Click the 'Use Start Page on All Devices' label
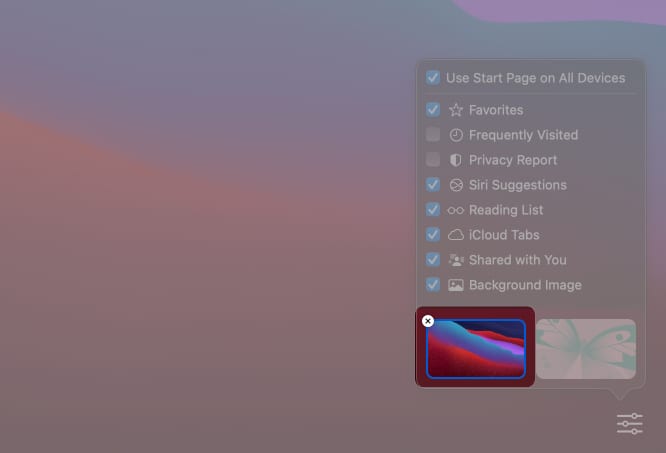 pos(536,78)
